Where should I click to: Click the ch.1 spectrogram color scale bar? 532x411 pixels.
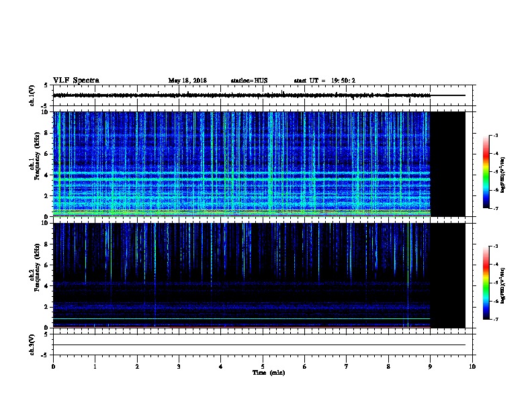pyautogui.click(x=486, y=171)
